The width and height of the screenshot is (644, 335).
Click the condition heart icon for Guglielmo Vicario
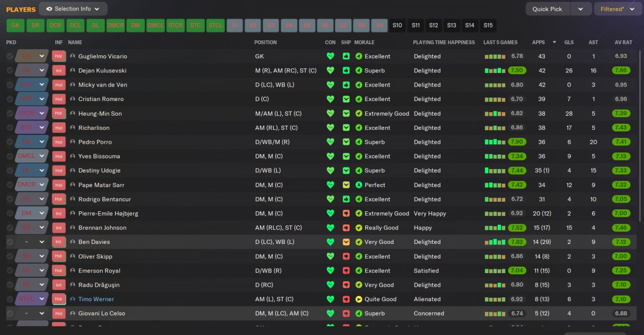330,56
